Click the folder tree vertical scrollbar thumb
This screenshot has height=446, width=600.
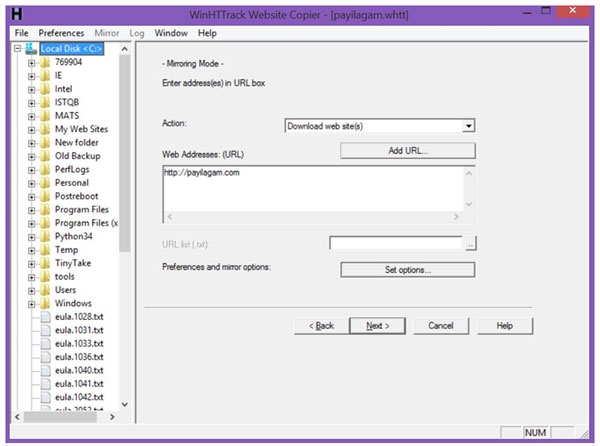click(124, 153)
